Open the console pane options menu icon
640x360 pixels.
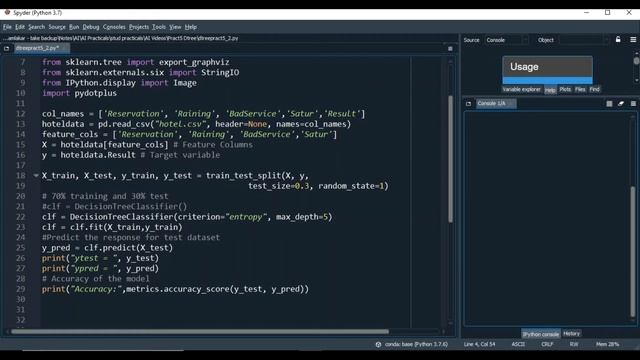pyautogui.click(x=633, y=104)
